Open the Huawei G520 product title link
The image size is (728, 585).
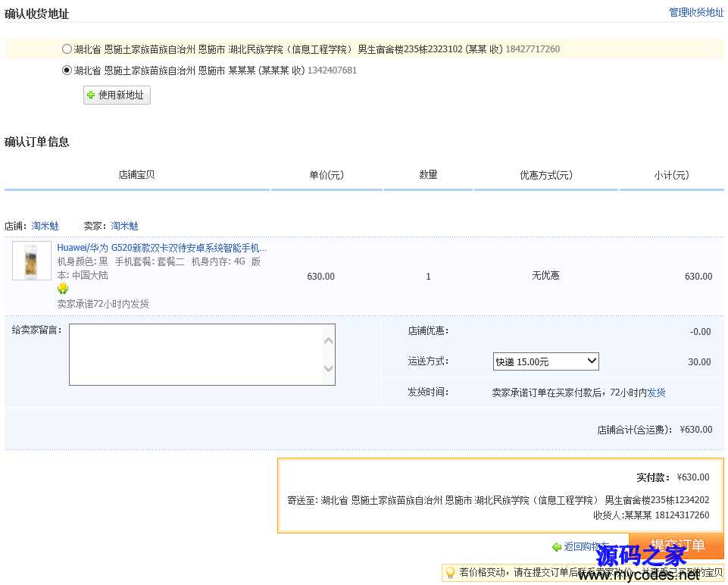coord(161,248)
